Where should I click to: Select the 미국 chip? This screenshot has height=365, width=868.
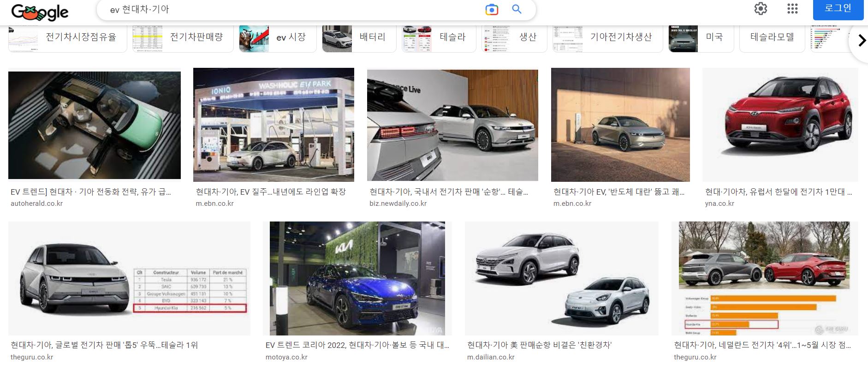701,38
